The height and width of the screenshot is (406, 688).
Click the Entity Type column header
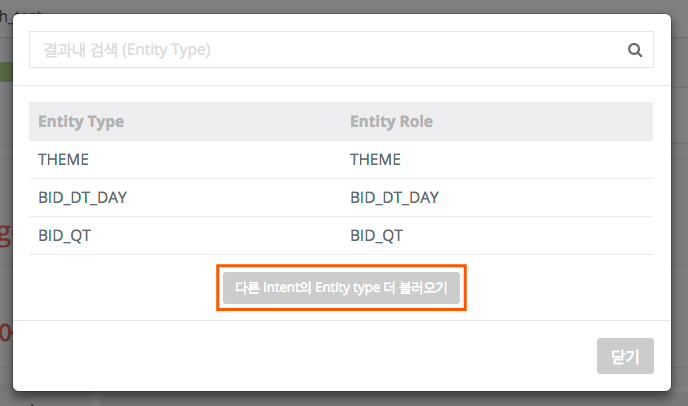[x=81, y=122]
